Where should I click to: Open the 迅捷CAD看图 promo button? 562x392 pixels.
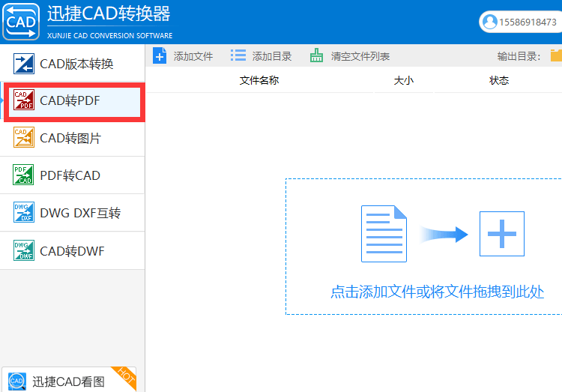69,379
